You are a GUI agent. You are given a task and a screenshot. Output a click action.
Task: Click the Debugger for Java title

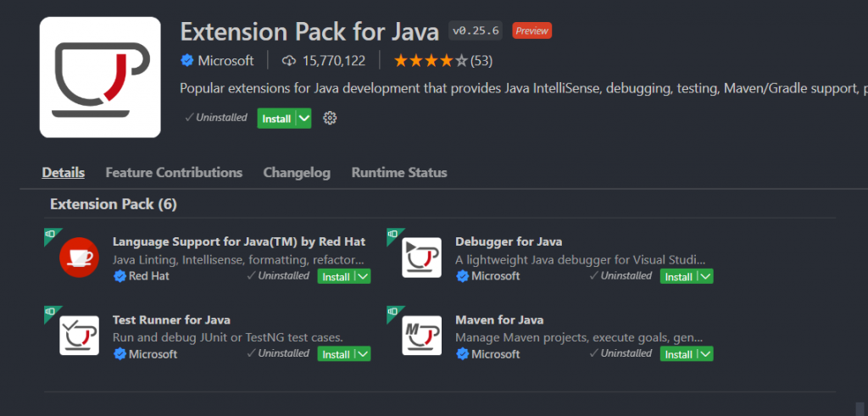(509, 241)
